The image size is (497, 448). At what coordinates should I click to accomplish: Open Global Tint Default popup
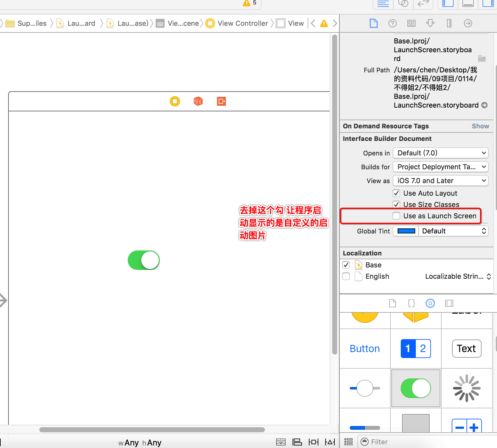[453, 231]
